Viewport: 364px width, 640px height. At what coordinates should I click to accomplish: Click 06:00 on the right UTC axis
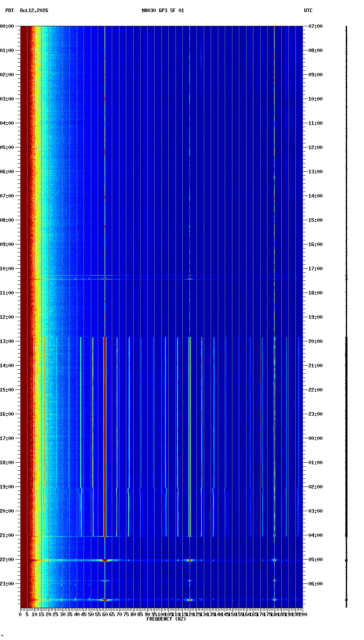click(x=315, y=584)
